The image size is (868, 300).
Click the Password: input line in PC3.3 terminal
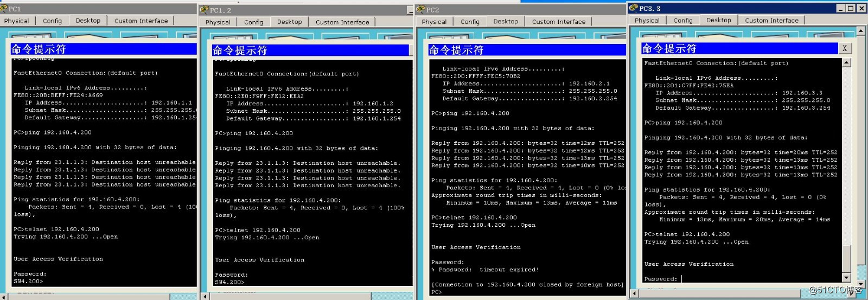tap(663, 279)
